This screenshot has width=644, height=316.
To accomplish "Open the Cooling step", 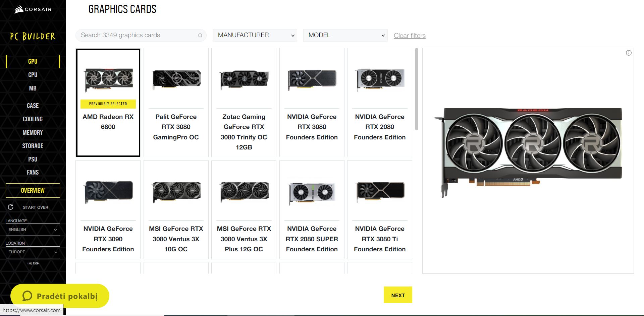I will (33, 119).
